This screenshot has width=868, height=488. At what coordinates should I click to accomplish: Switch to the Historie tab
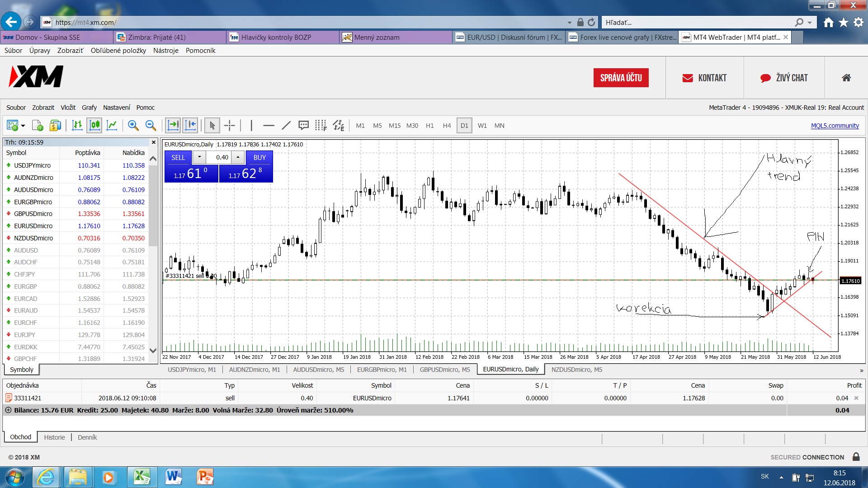(x=54, y=437)
